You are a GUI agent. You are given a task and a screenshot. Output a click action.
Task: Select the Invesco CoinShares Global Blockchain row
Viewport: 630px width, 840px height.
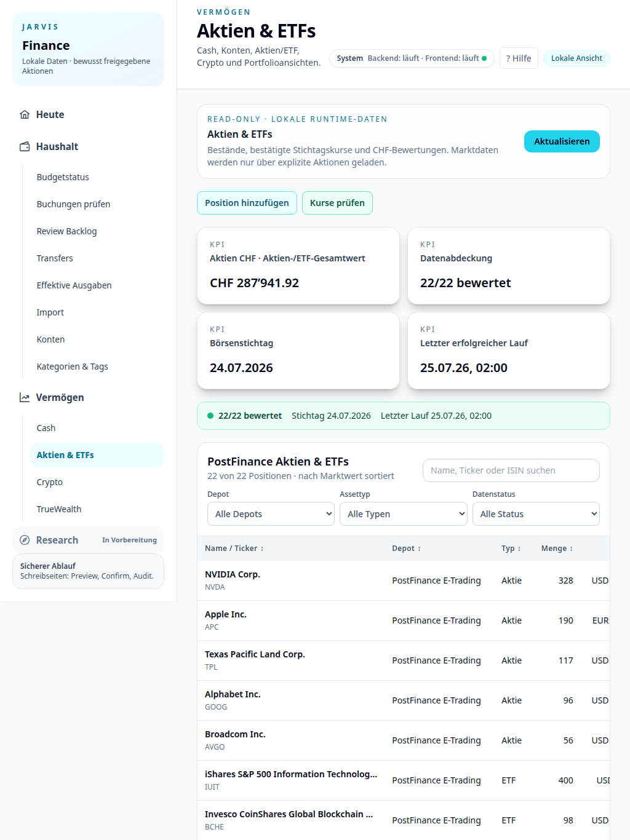[404, 820]
